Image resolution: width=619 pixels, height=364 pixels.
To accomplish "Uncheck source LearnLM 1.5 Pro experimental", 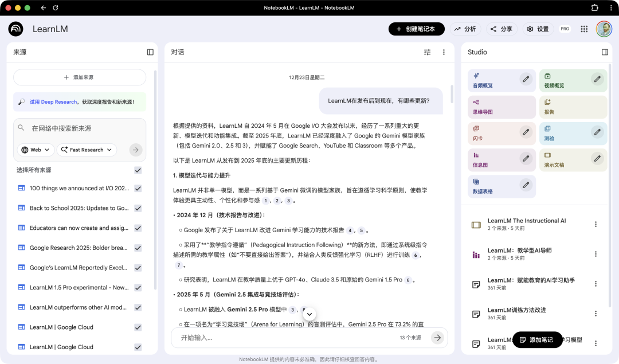I will point(138,287).
